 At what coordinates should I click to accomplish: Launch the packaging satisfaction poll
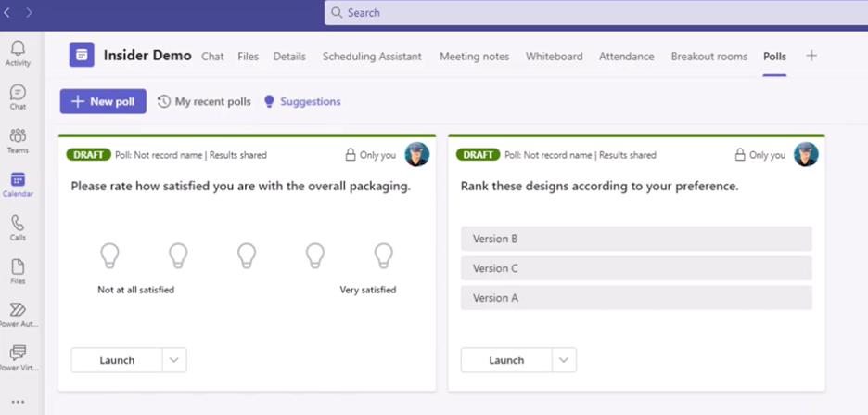pyautogui.click(x=117, y=360)
